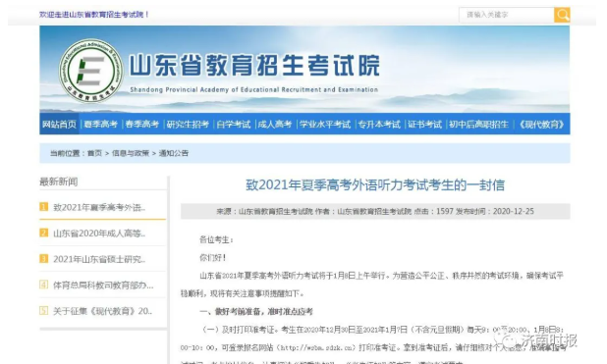This screenshot has height=364, width=607.
Task: Open the 《现代教育》 nav item
Action: tap(541, 125)
